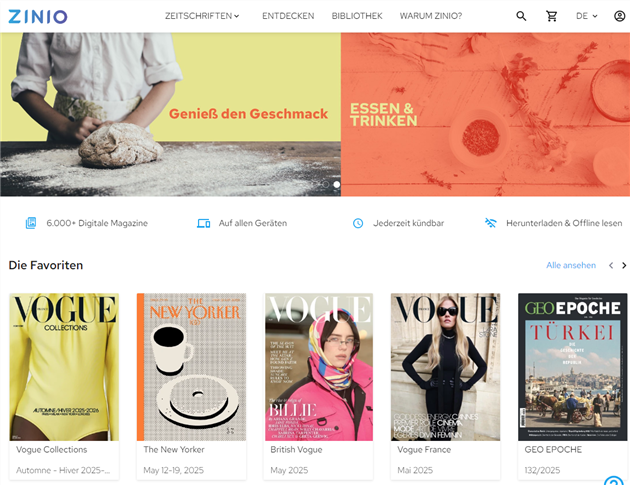Expand the DE language dropdown

[587, 16]
